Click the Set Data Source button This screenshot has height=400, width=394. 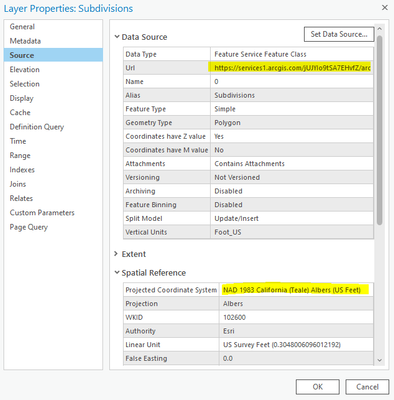[339, 34]
